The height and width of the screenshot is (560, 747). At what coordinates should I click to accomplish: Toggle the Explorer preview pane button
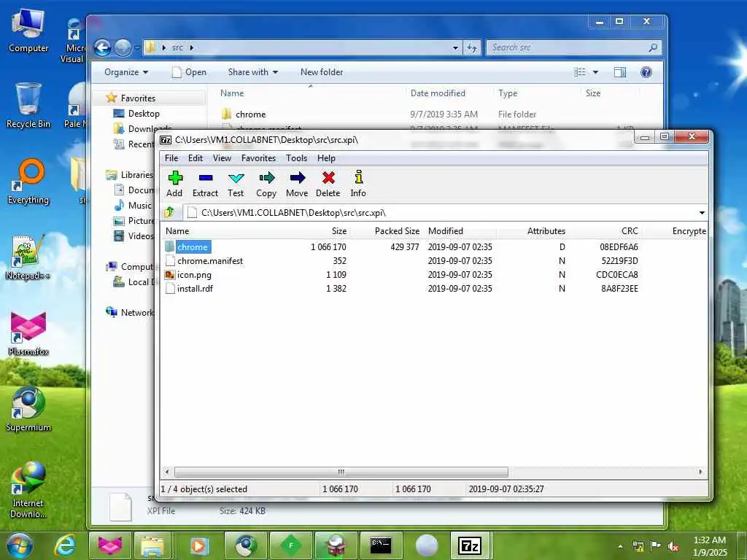point(620,72)
